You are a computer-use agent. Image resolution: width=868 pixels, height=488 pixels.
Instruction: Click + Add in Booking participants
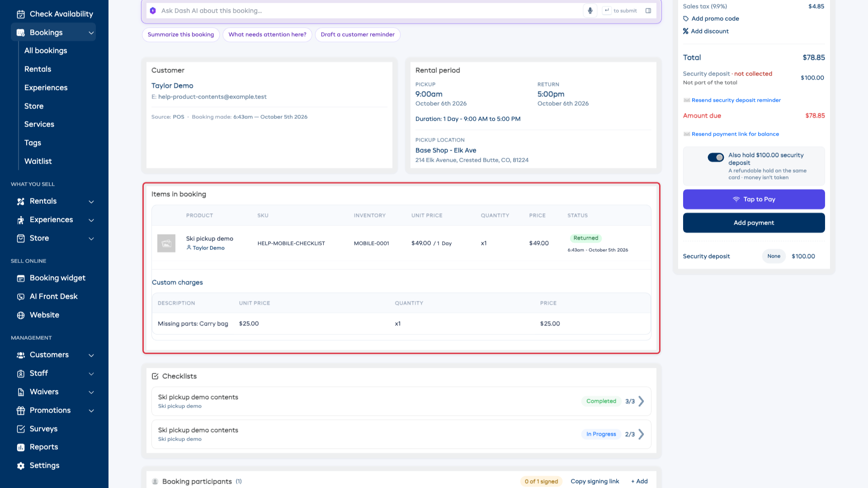pos(639,481)
